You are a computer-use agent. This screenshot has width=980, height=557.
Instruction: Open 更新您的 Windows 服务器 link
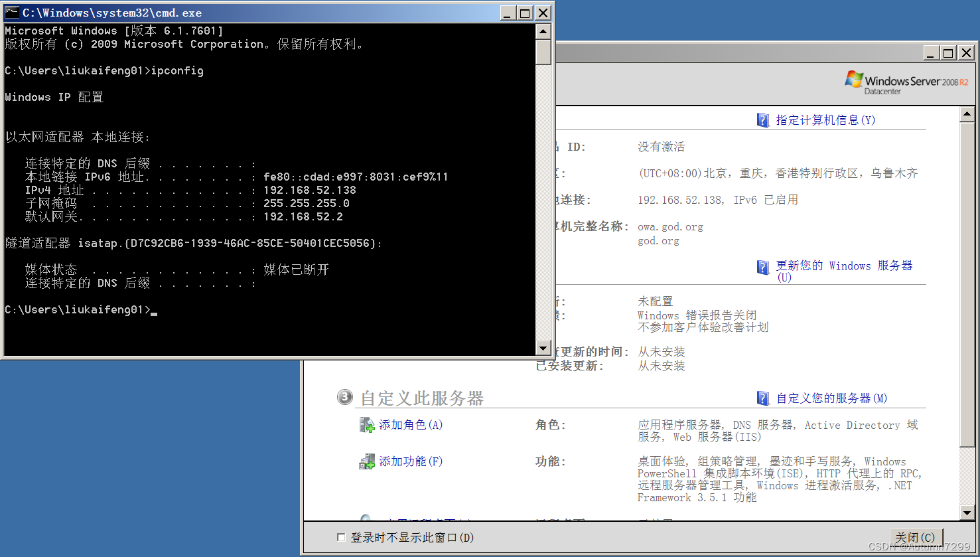844,271
